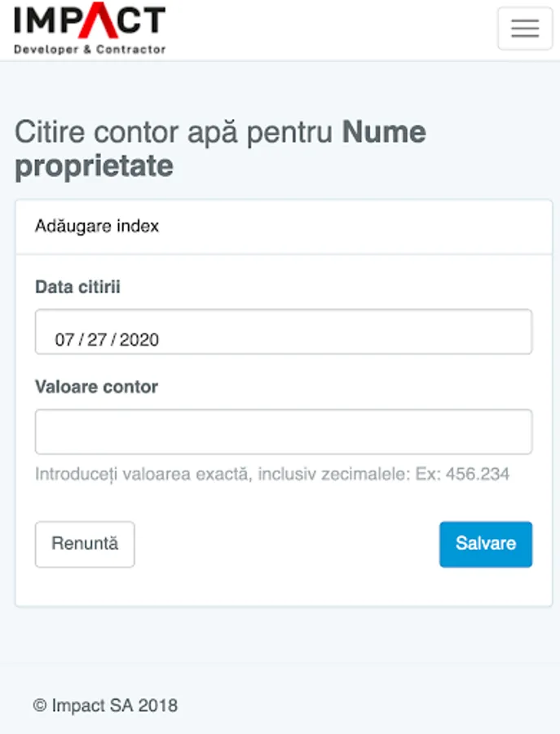
Task: Select the year 2020 in date field
Action: [139, 340]
